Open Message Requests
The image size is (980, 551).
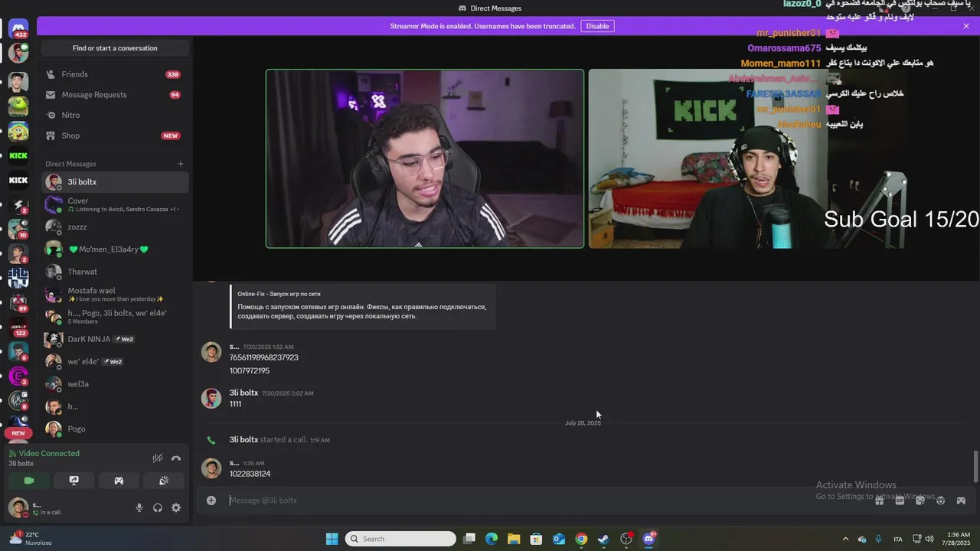[x=115, y=95]
